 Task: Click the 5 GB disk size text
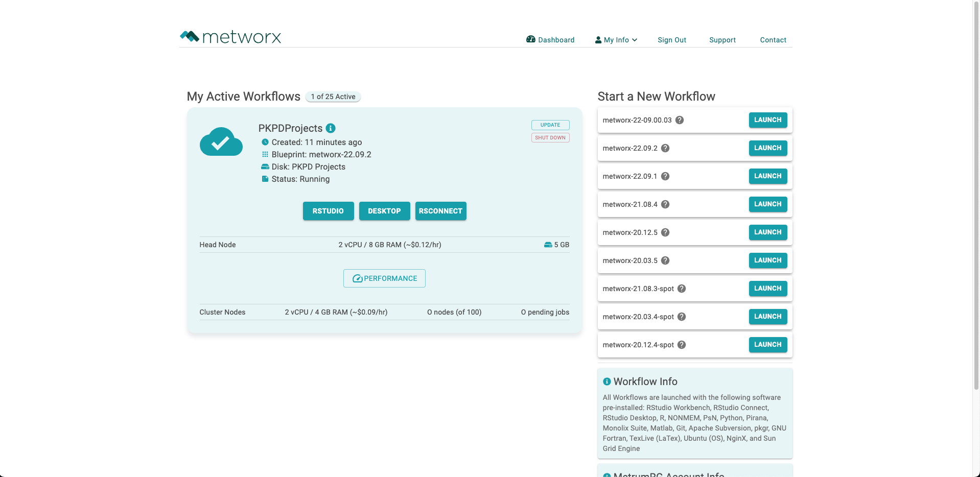click(x=562, y=245)
